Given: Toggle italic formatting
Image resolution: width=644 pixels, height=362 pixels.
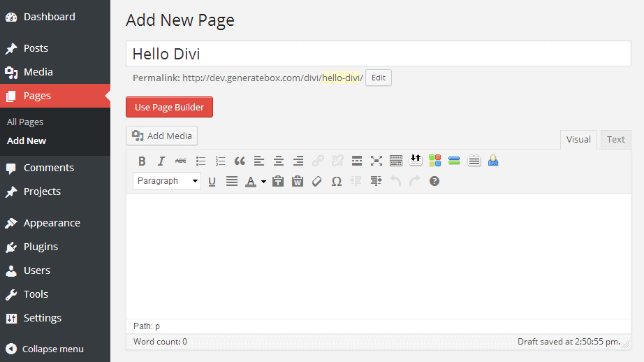Looking at the screenshot, I should 161,161.
